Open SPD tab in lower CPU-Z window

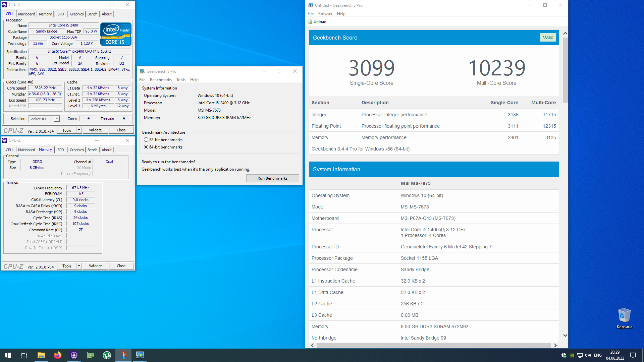[61, 150]
